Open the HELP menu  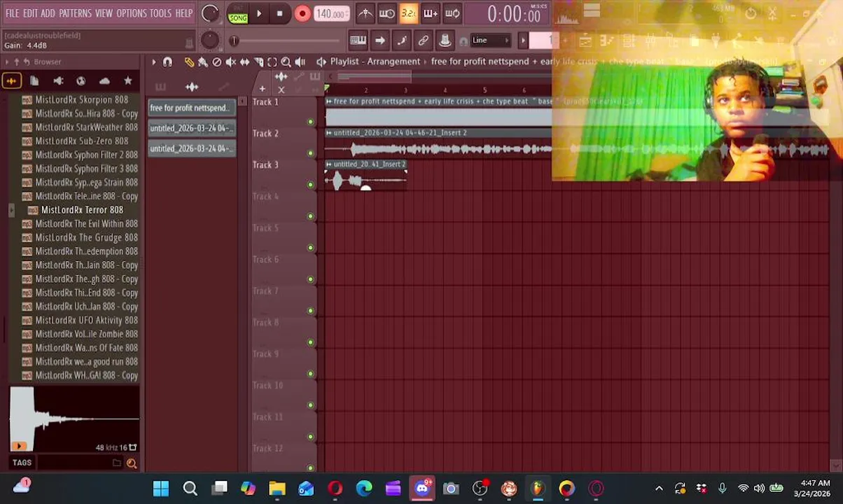click(183, 13)
